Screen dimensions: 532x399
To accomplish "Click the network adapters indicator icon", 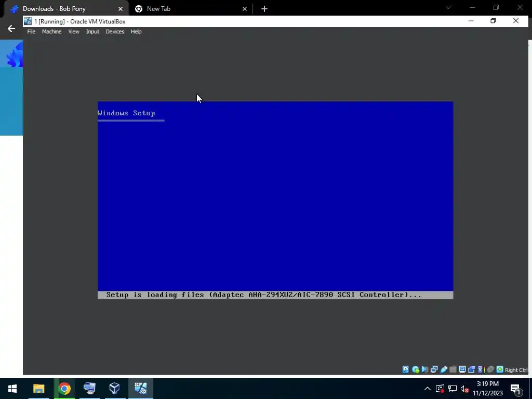I will pos(434,369).
